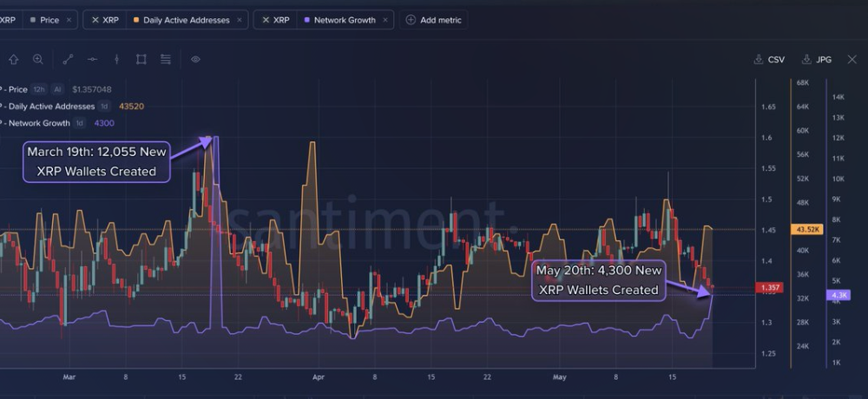Click the CSV download icon
Viewport: 868px width, 399px height.
pyautogui.click(x=759, y=59)
